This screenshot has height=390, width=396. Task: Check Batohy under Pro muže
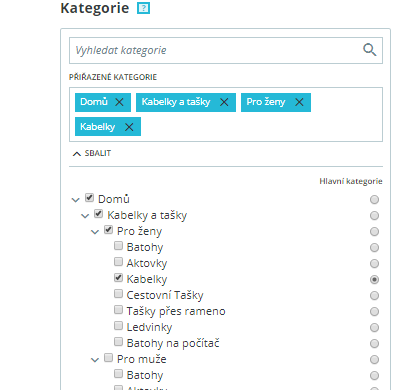point(118,374)
